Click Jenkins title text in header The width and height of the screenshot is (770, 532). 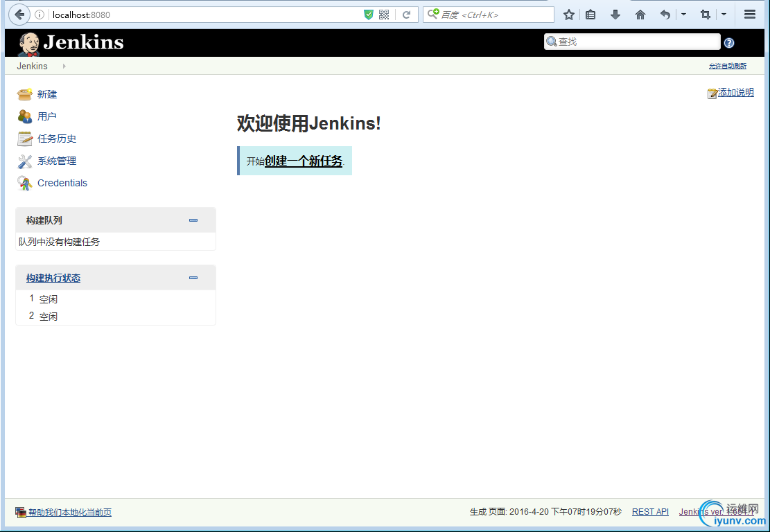[83, 42]
